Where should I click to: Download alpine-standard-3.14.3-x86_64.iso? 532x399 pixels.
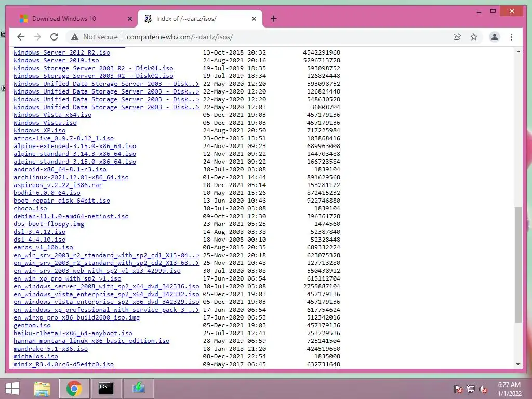[x=75, y=154]
